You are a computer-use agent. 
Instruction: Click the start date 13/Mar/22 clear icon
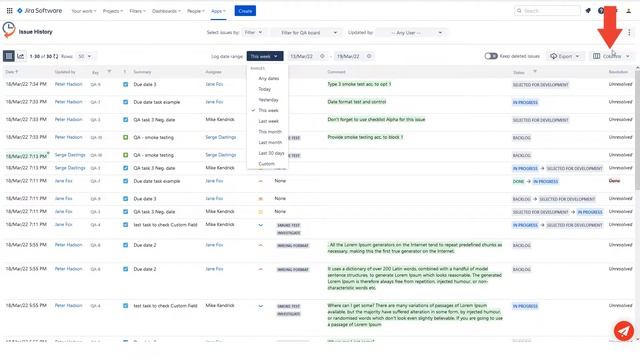pos(322,56)
